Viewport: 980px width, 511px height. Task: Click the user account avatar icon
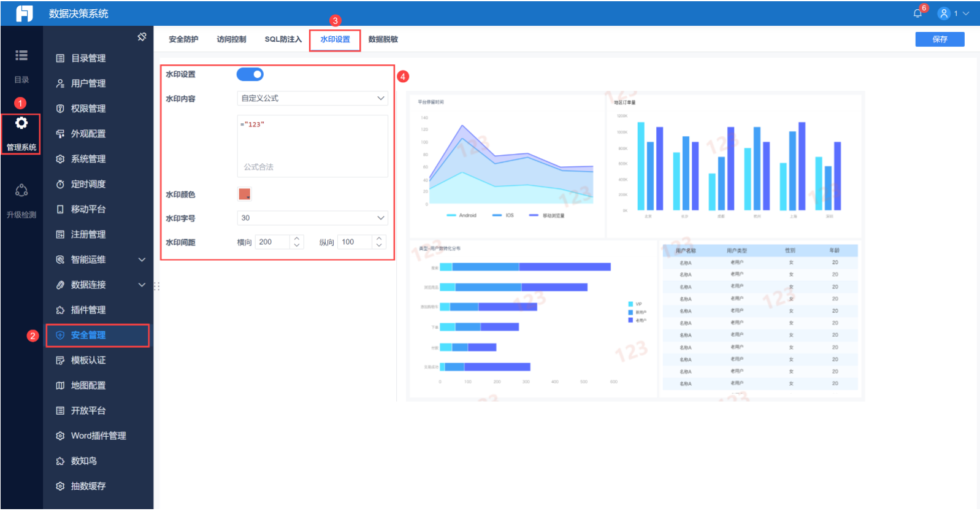click(944, 13)
